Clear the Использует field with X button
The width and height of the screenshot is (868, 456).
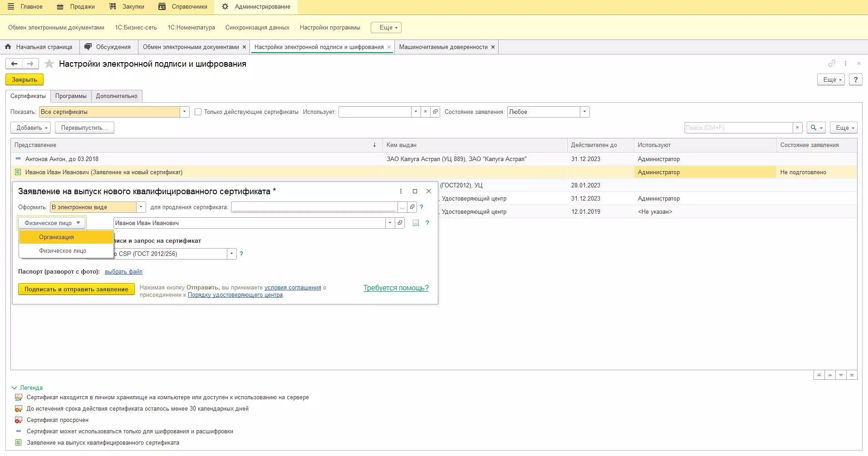tap(425, 112)
